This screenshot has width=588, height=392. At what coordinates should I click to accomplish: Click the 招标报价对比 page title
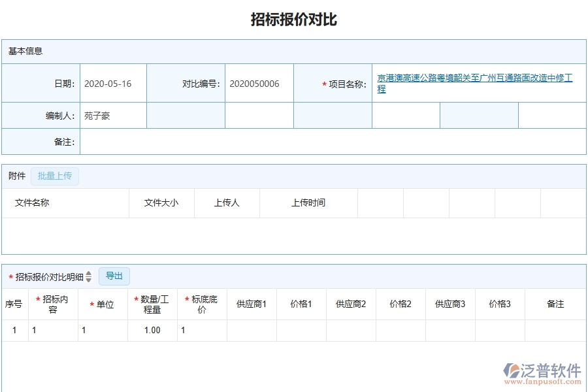click(293, 18)
